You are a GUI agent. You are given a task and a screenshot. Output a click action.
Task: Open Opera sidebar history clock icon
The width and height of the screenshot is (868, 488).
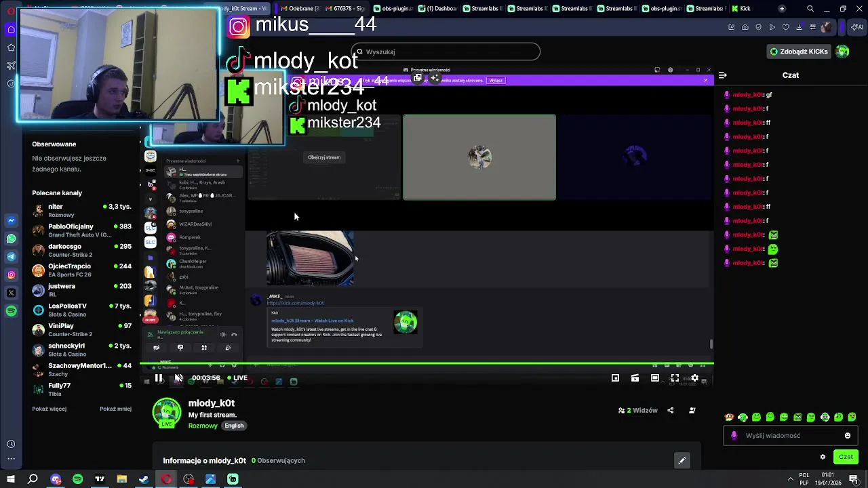point(11,444)
